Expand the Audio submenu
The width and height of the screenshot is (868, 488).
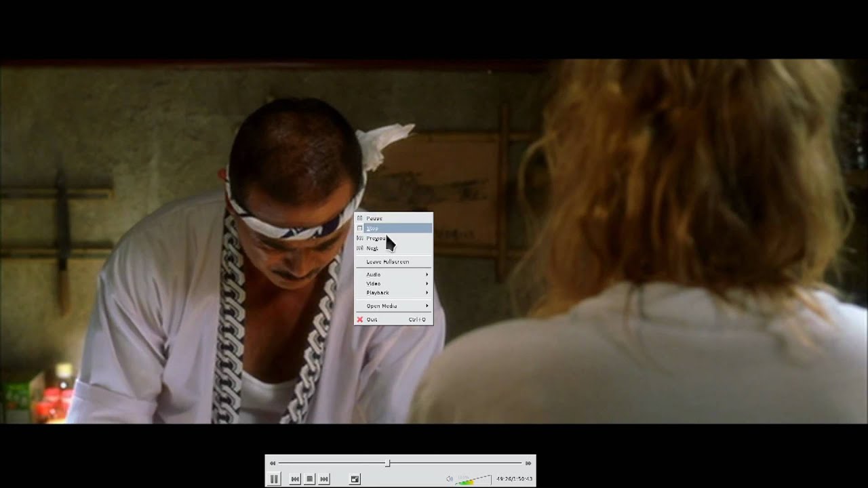coord(393,274)
